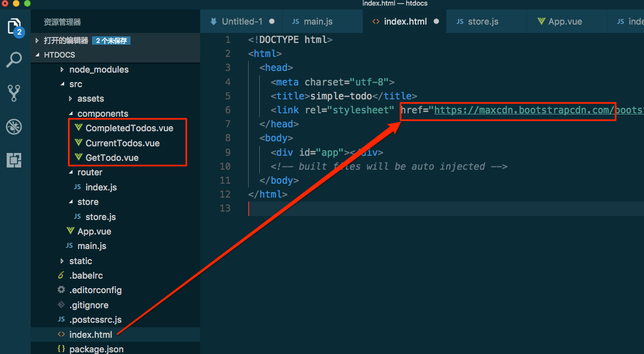Collapse the HTDOCS root folder
Viewport: 644px width, 354px height.
[x=37, y=55]
